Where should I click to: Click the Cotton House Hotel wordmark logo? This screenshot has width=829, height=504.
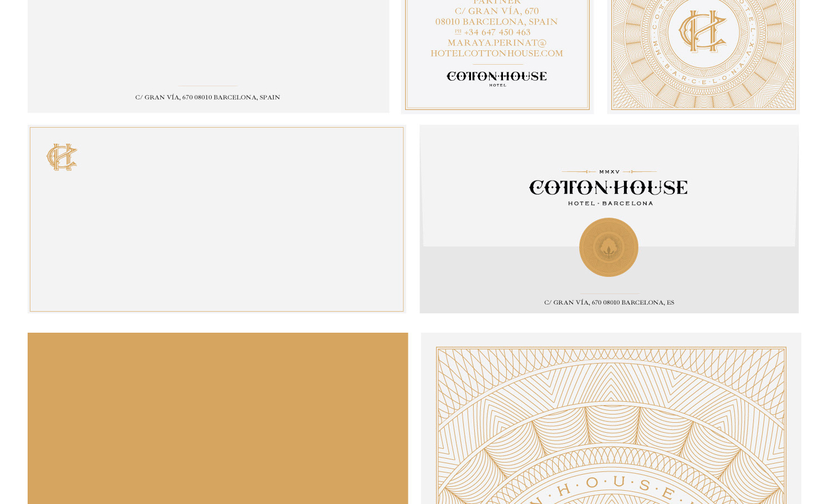608,188
